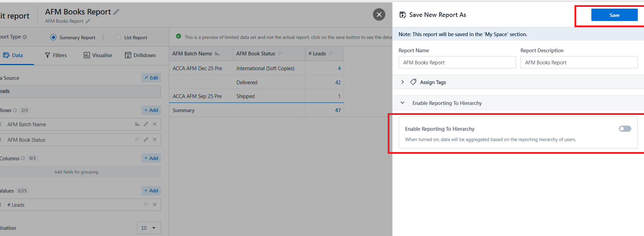Remove the AFM Batch Name row field
The width and height of the screenshot is (644, 236).
click(155, 124)
